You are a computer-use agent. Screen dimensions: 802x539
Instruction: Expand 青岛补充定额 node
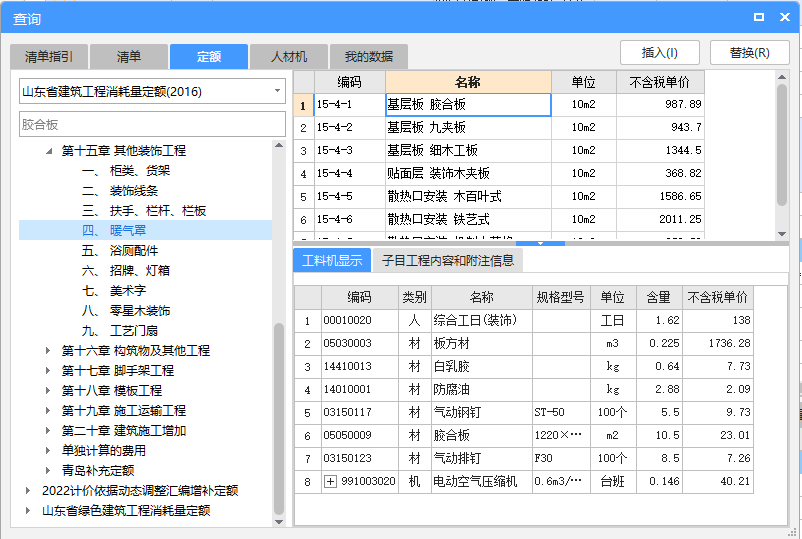click(x=48, y=470)
